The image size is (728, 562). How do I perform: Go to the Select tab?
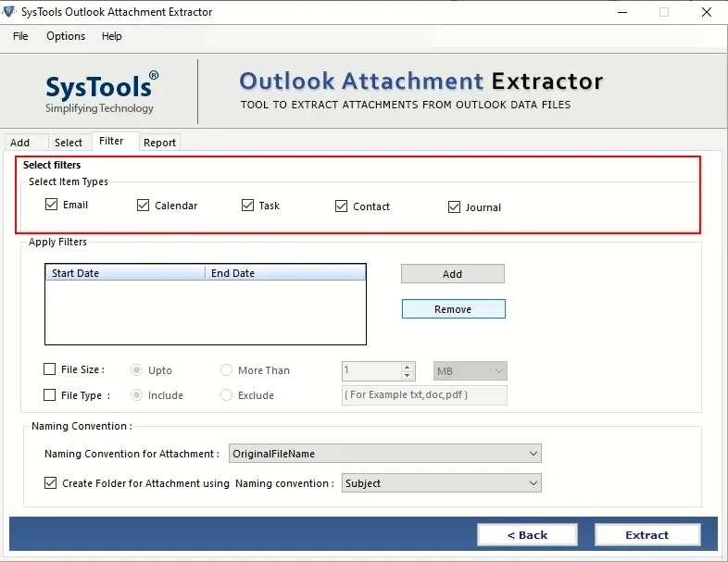click(69, 143)
